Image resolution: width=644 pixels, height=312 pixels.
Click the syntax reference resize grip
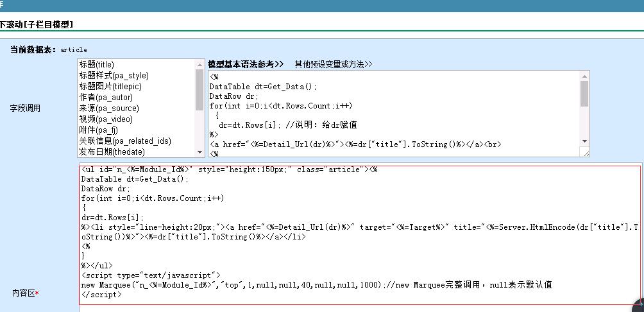pyautogui.click(x=586, y=153)
